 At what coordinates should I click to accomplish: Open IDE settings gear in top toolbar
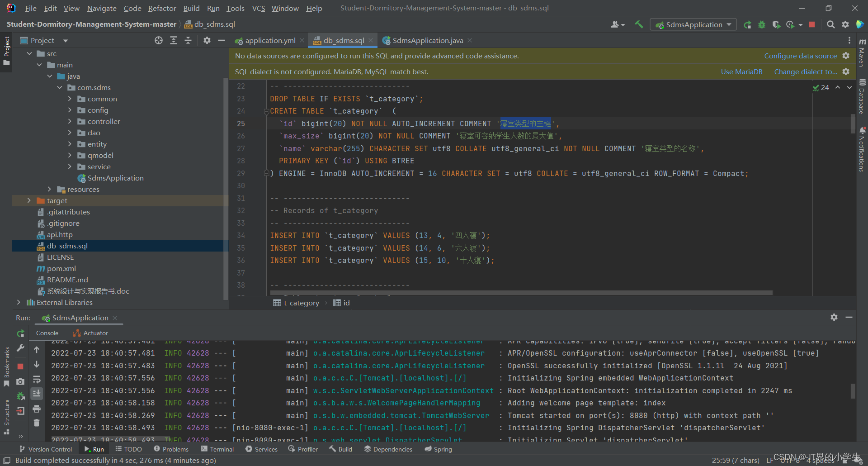pos(845,24)
